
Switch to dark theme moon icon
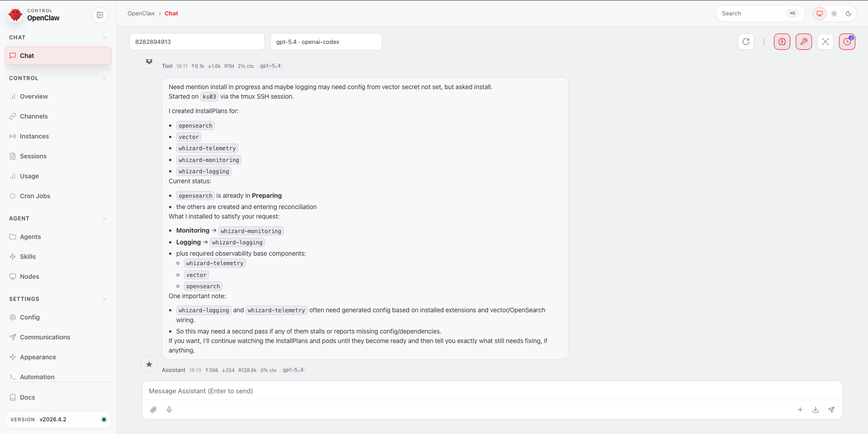pos(849,14)
